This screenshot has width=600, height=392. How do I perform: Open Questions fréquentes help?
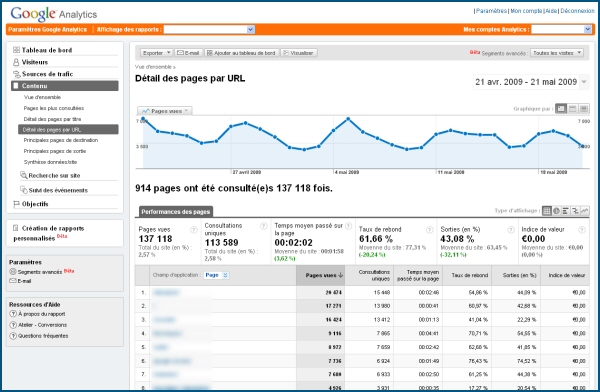[x=43, y=336]
